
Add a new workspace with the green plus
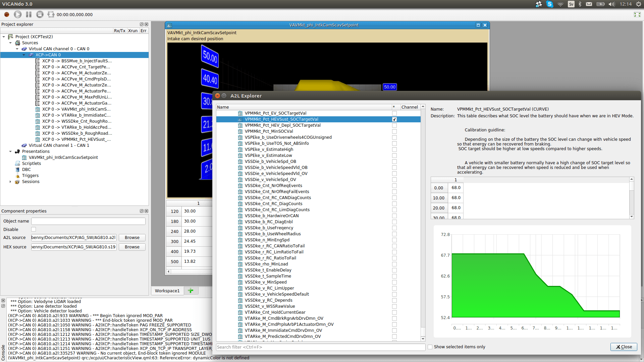click(191, 291)
